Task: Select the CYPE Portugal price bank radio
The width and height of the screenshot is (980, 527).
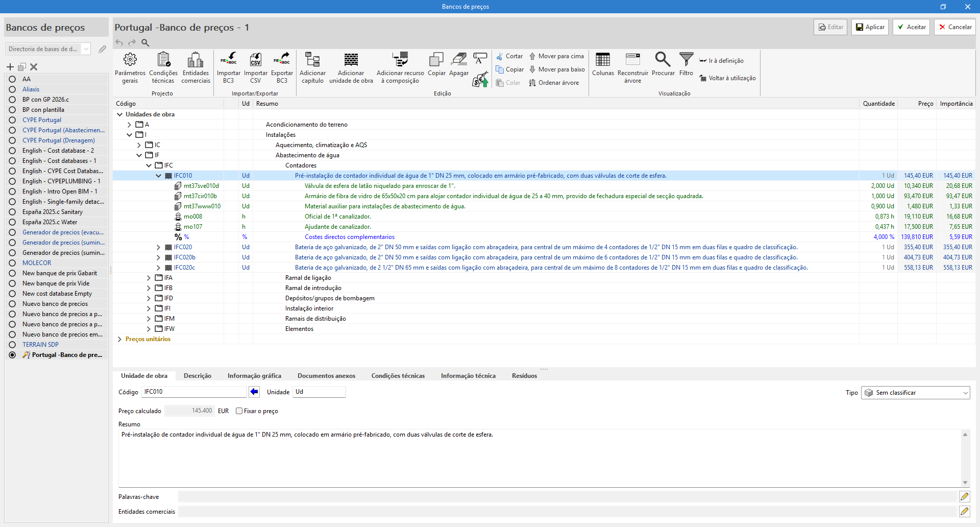Action: coord(12,120)
